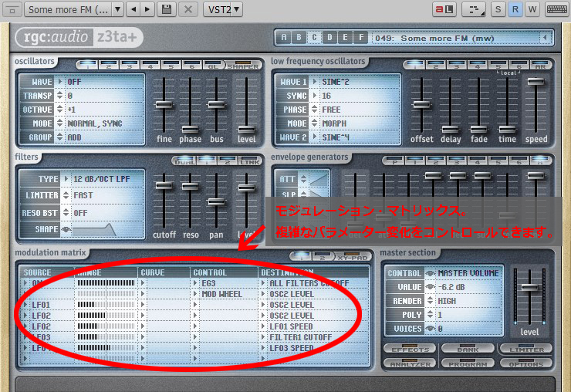
Task: Toggle the LFO AR button
Action: pyautogui.click(x=540, y=66)
